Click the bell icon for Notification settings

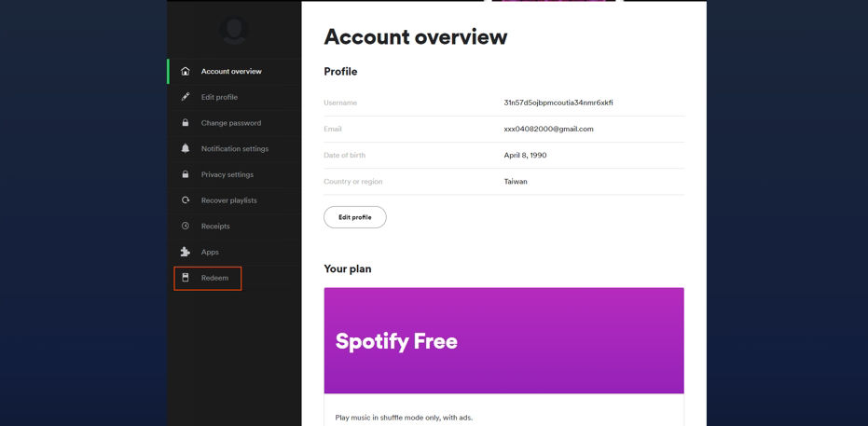pos(186,148)
